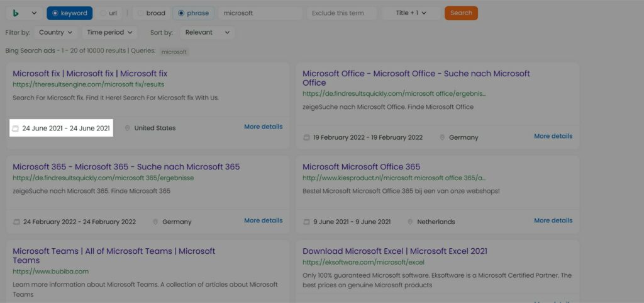Choose the broad match radio option

[x=152, y=13]
